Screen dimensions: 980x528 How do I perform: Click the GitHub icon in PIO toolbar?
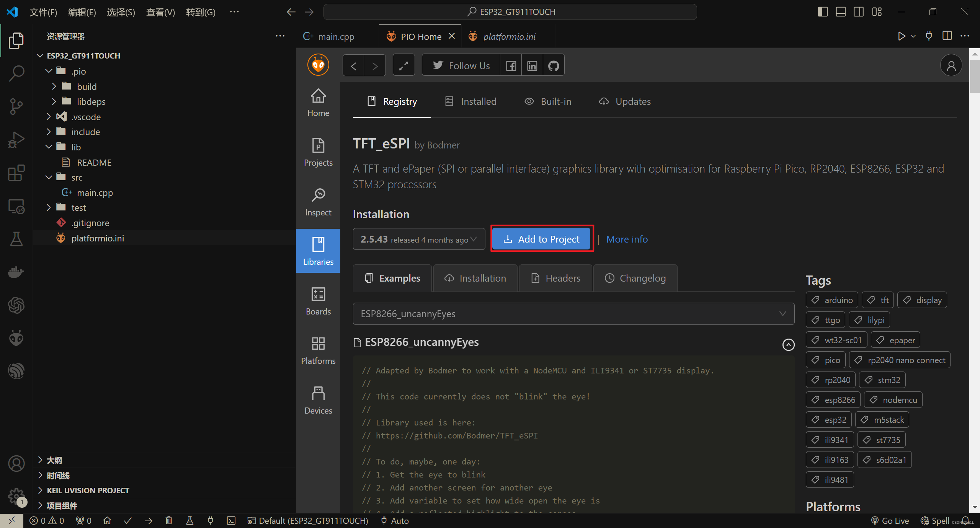(554, 66)
